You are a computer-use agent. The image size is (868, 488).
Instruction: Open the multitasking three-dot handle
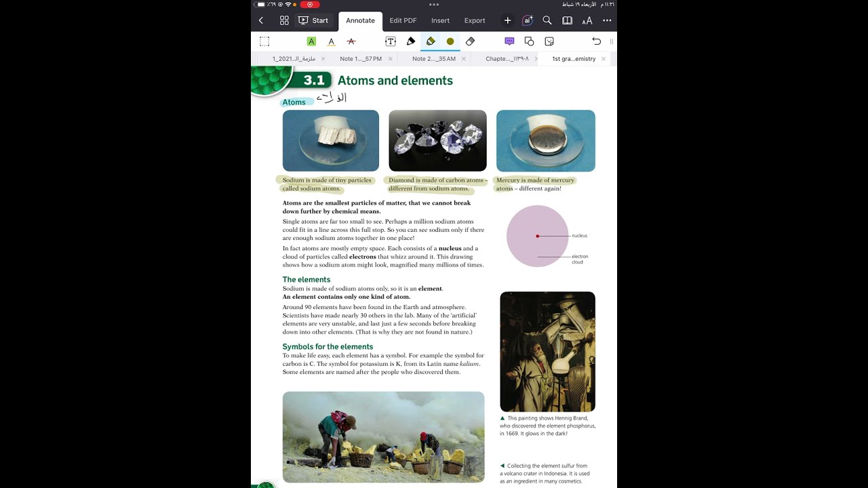tap(434, 4)
